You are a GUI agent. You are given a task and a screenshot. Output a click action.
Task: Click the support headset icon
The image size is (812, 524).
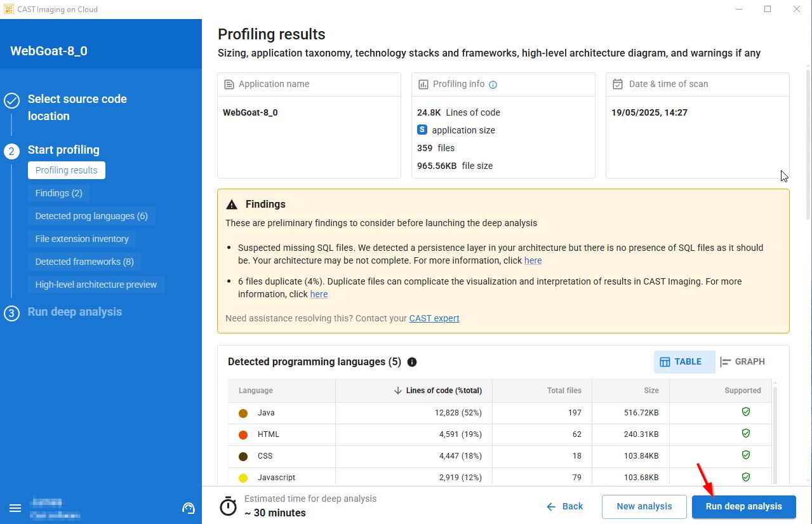pyautogui.click(x=188, y=508)
